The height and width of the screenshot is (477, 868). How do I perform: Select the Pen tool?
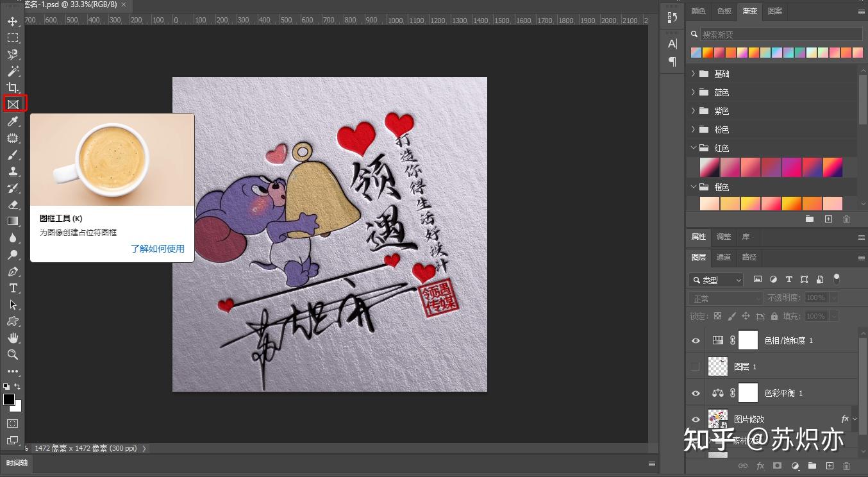pyautogui.click(x=13, y=271)
